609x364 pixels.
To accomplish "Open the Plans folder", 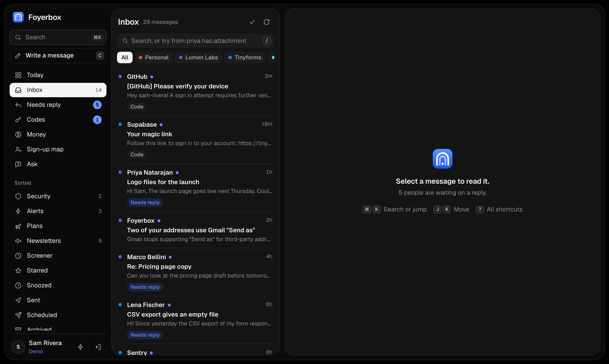I will pos(58,226).
